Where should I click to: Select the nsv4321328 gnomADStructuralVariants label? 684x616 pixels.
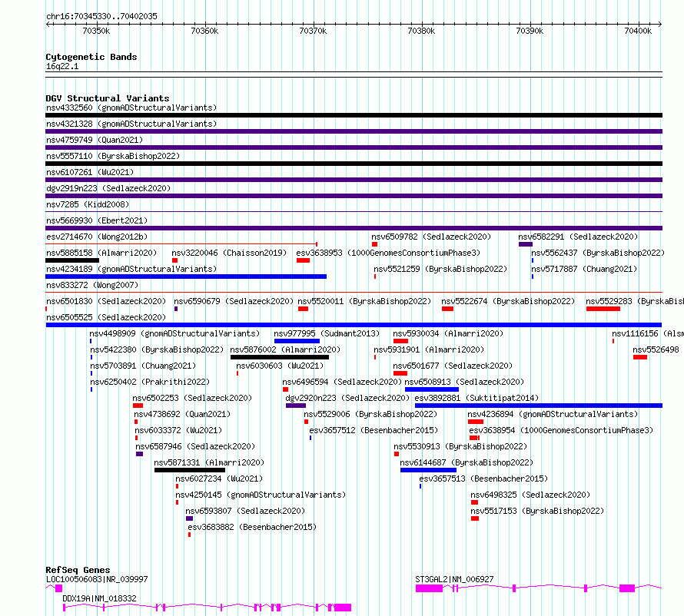131,124
